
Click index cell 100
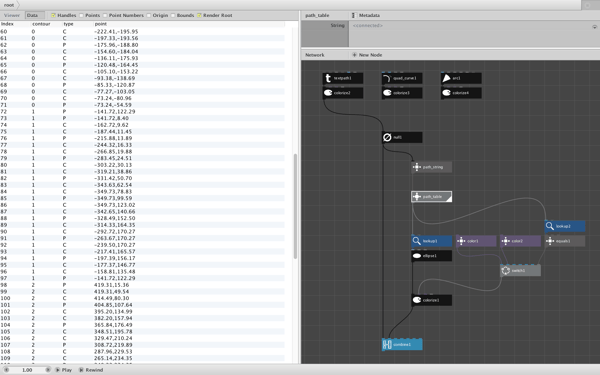click(5, 298)
